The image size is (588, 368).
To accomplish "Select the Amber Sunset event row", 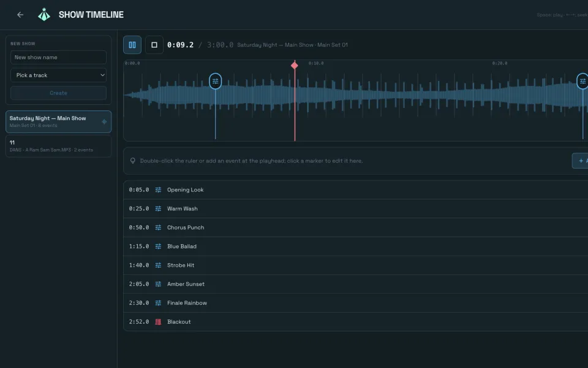I will pos(355,284).
